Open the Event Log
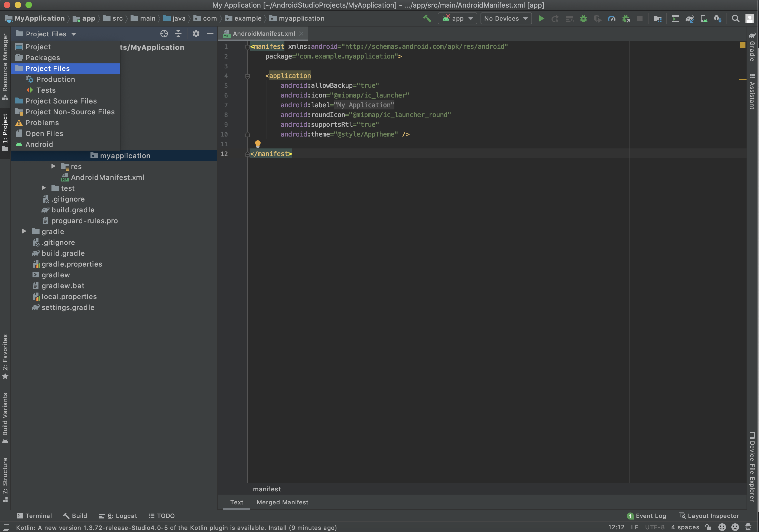 [x=647, y=515]
